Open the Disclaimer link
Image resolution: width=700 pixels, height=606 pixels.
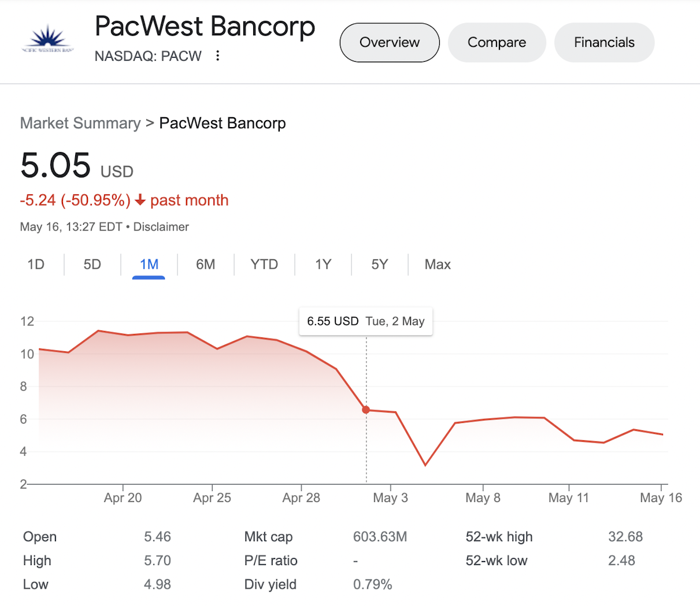[161, 227]
